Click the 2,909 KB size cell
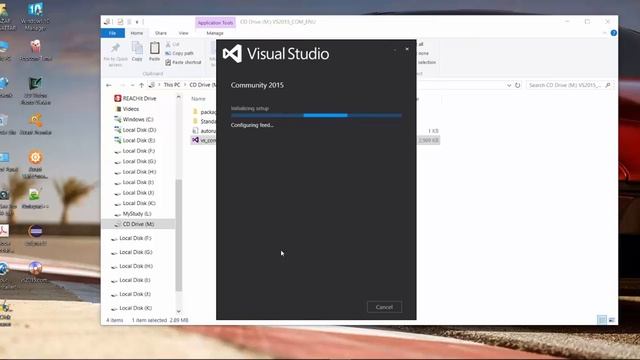The height and width of the screenshot is (360, 640). coord(429,140)
